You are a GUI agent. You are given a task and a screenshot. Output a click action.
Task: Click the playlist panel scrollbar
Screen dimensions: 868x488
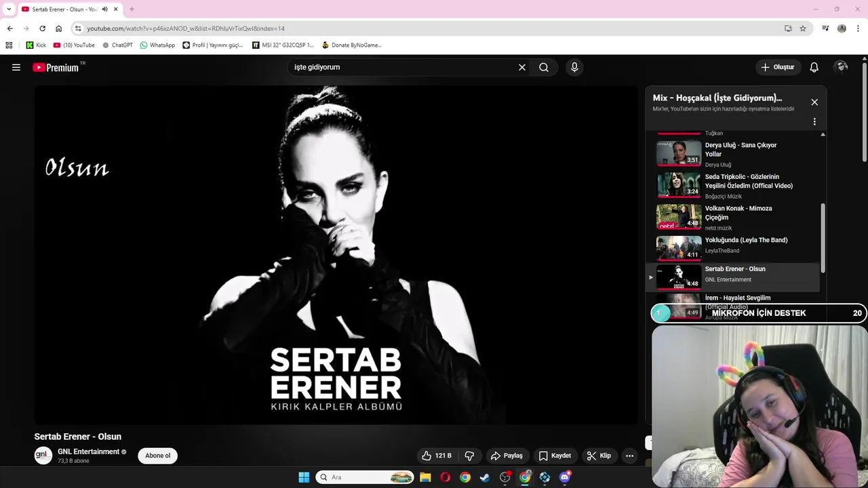pos(823,237)
